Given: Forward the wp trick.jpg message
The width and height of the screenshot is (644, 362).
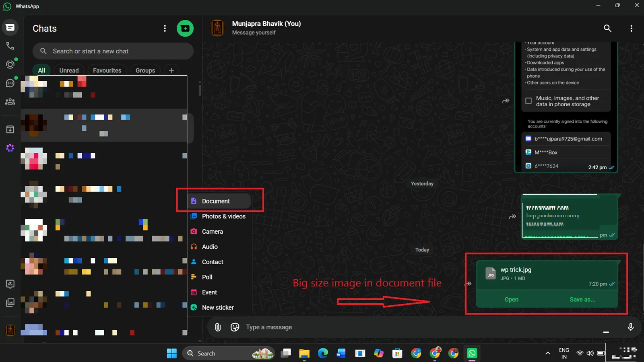Looking at the screenshot, I should coord(469,284).
